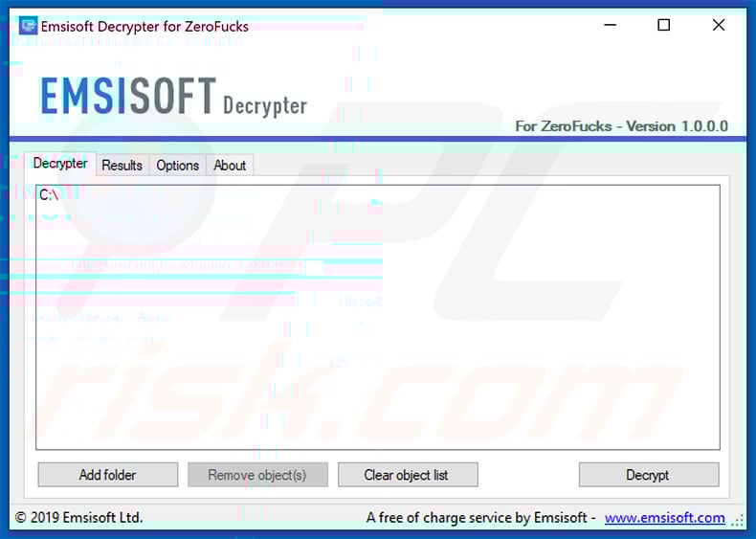Minimize the Emsisoft Decrypter window
756x539 pixels.
[x=611, y=25]
